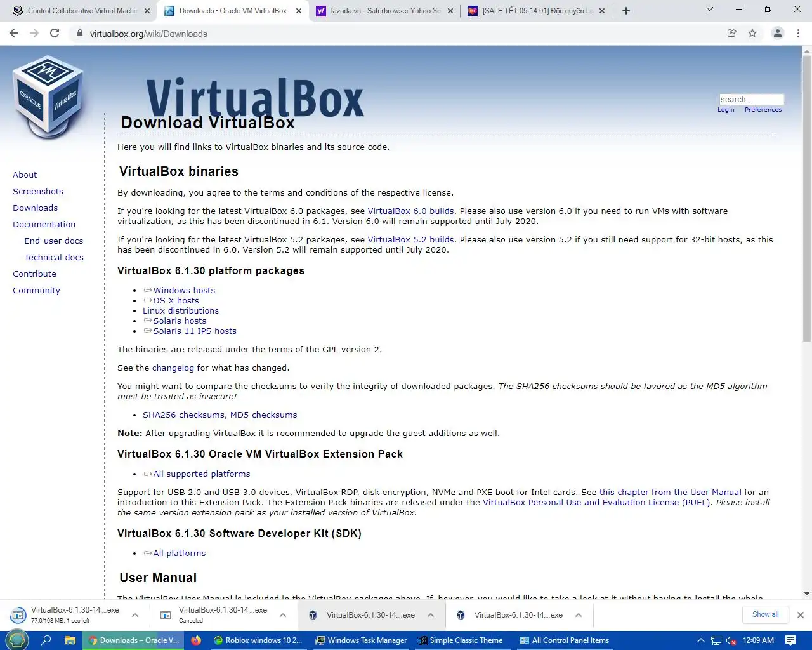Show hidden system tray icons

coord(701,640)
